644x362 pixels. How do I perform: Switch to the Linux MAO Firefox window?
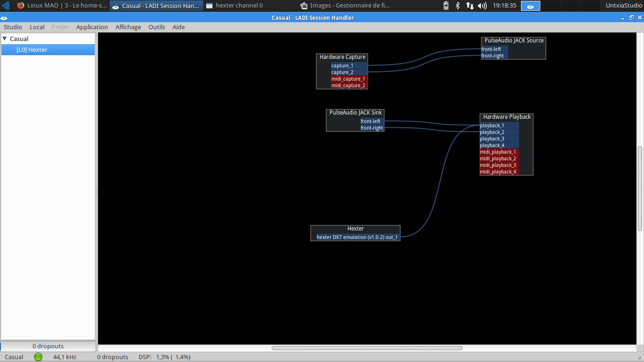pyautogui.click(x=62, y=6)
